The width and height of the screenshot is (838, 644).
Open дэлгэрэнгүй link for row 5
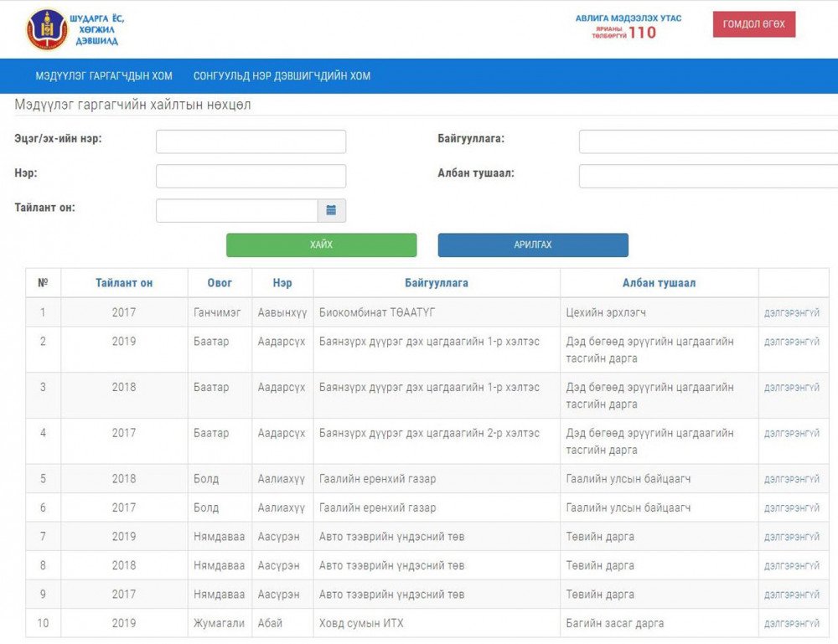[x=791, y=479]
